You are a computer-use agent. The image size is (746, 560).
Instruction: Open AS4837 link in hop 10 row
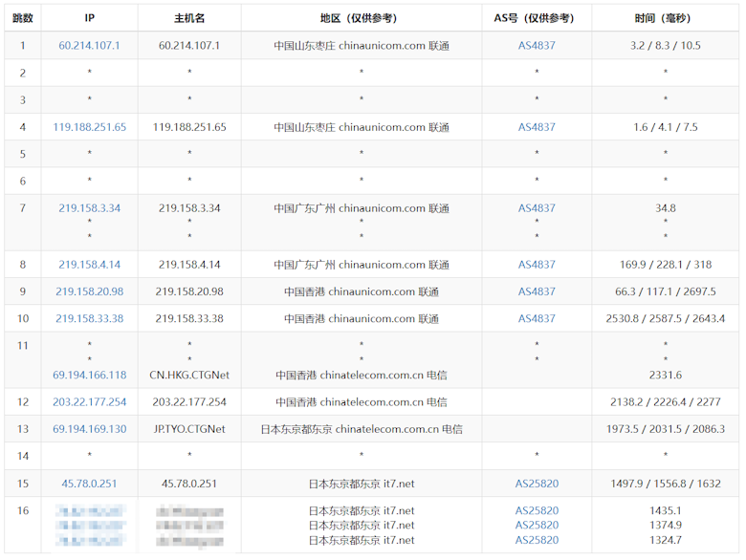click(537, 319)
